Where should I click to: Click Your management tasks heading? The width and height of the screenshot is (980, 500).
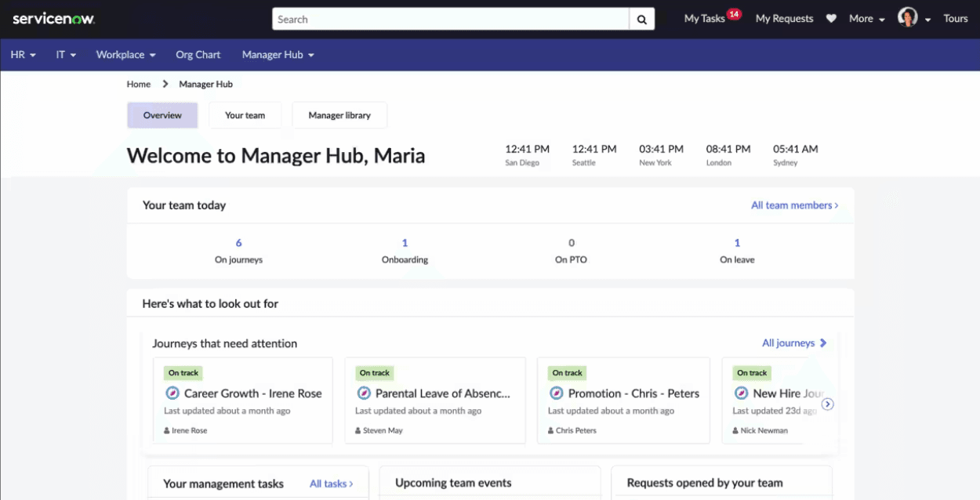coord(223,484)
